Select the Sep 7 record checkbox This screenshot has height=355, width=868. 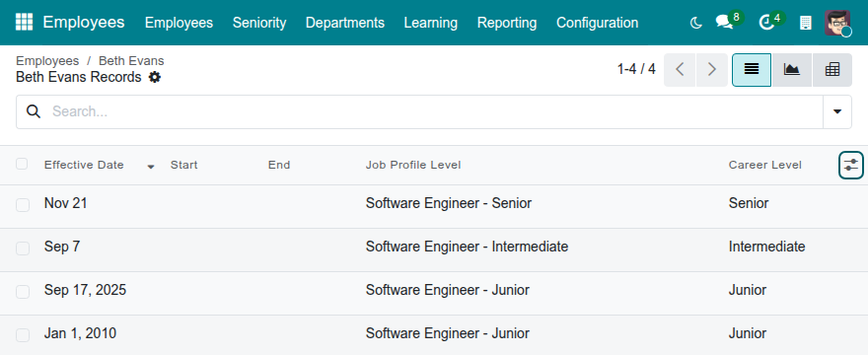pyautogui.click(x=23, y=248)
